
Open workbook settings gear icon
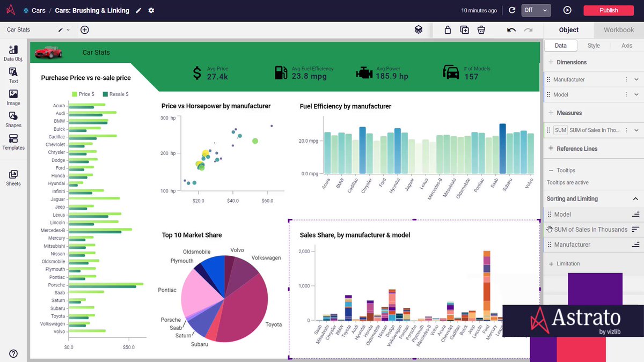[x=151, y=10]
